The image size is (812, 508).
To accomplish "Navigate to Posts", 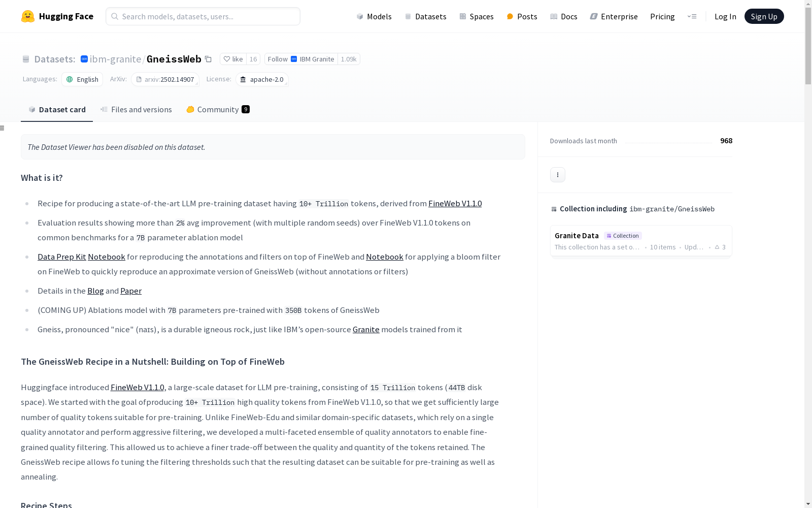I will [x=522, y=16].
